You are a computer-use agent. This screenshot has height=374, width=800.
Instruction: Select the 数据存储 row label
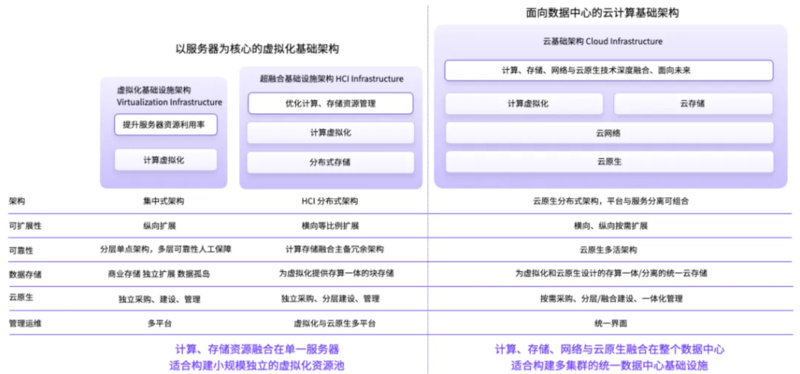(26, 274)
